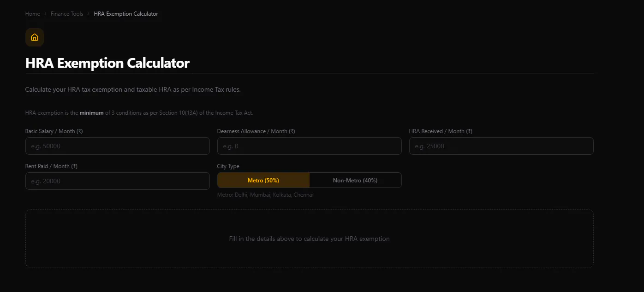Click the orange house icon above the title

35,37
